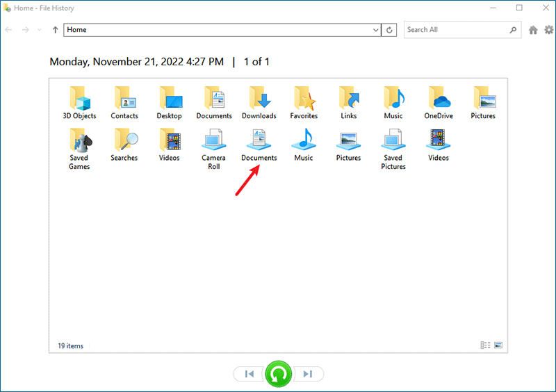Navigate back with the back arrow
556x392 pixels.
coord(8,30)
